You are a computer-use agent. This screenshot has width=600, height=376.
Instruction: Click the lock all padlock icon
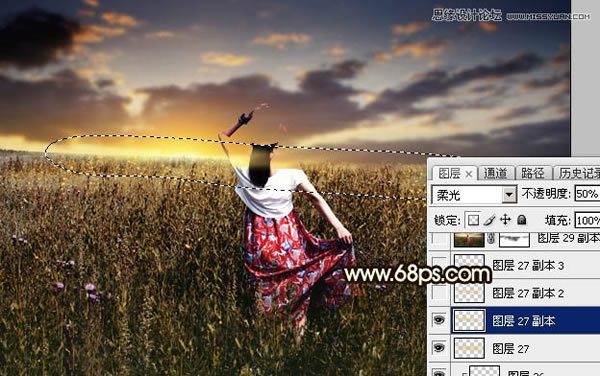click(x=522, y=220)
